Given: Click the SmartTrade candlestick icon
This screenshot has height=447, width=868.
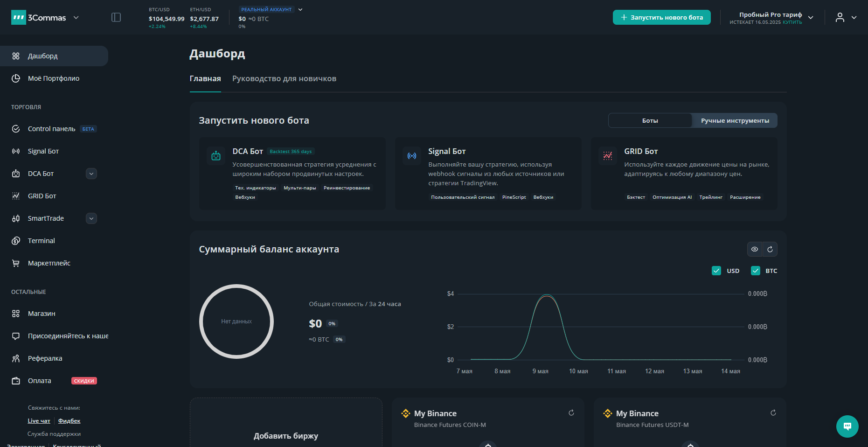Looking at the screenshot, I should [16, 218].
